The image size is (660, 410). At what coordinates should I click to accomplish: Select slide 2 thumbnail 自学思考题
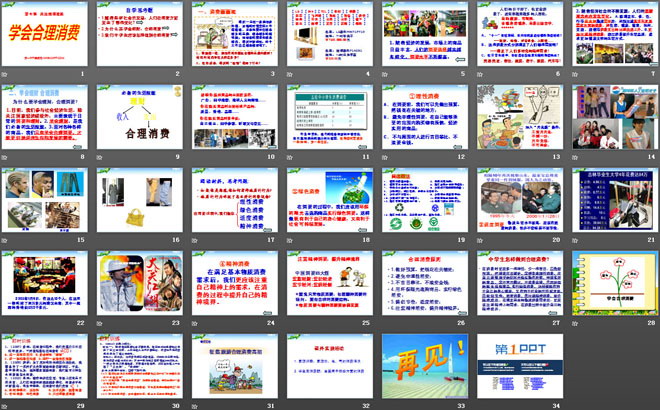pyautogui.click(x=140, y=34)
